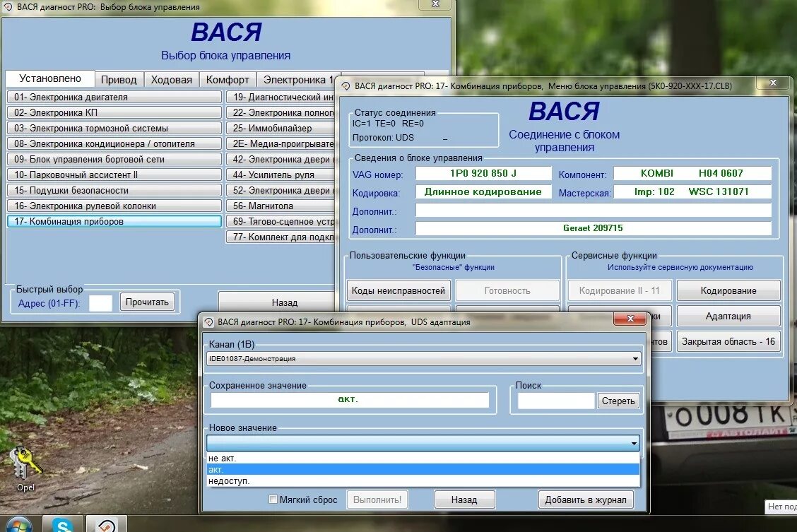The image size is (797, 532).
Task: Click the Geraet 209715 field
Action: tap(594, 228)
